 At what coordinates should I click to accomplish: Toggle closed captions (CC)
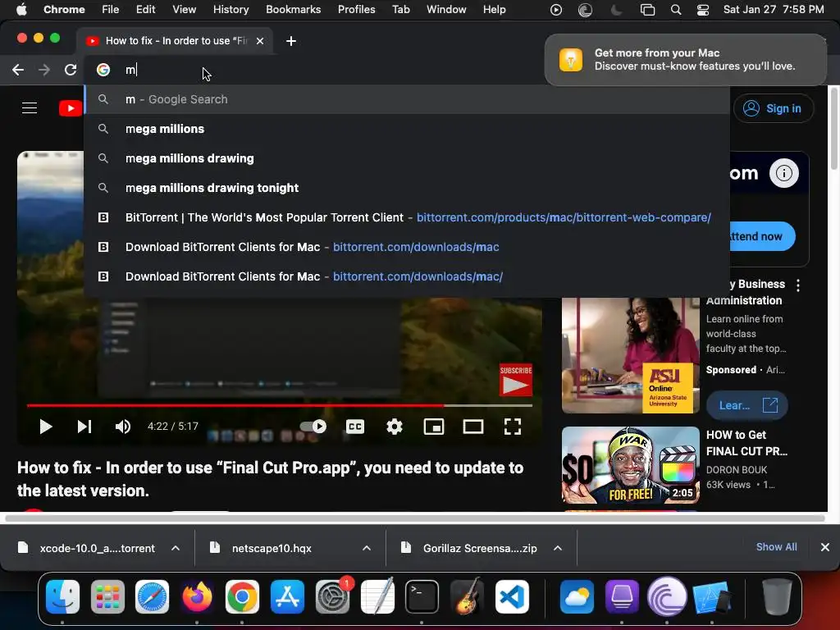point(354,427)
